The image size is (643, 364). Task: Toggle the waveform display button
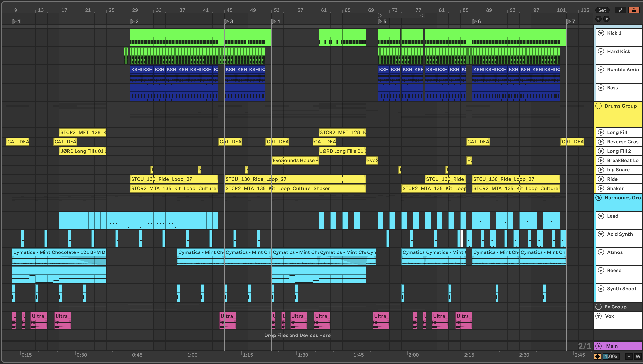[597, 356]
